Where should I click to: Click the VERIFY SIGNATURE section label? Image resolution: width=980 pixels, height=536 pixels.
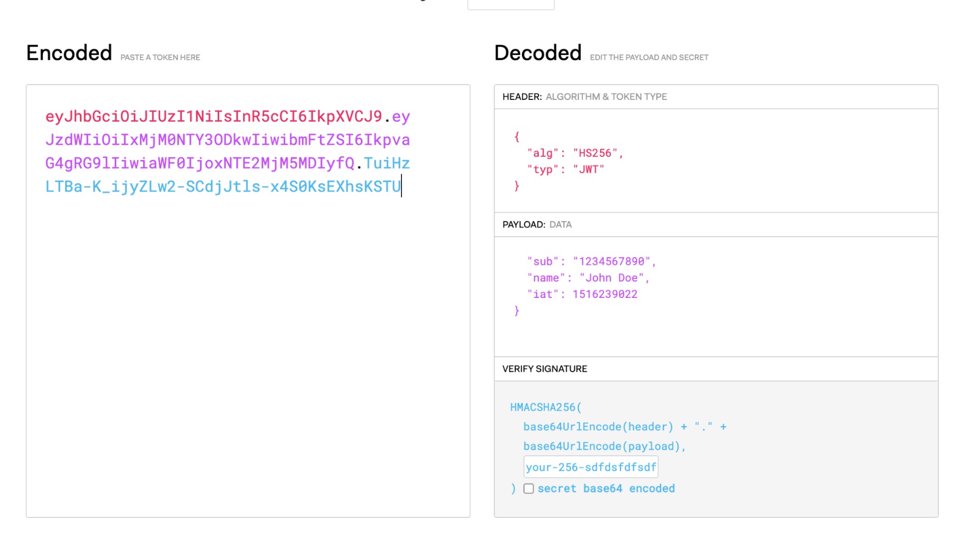click(x=545, y=369)
